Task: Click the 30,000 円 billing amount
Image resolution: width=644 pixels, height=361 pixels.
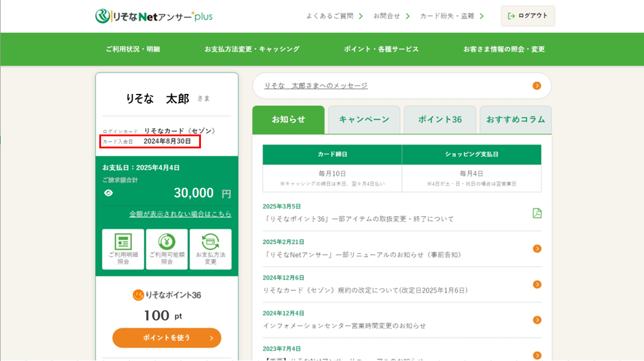Action: [x=203, y=193]
